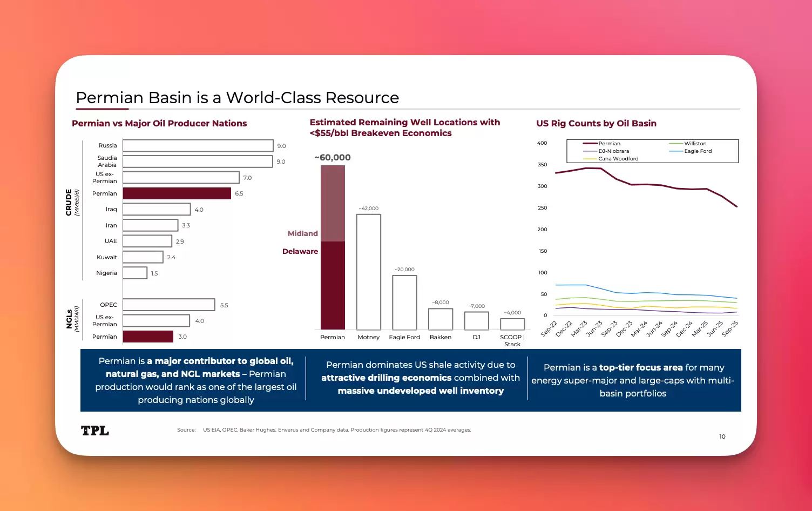Screen dimensions: 812x511
Task: Click the Midland label on the stacked bar
Action: (x=302, y=233)
